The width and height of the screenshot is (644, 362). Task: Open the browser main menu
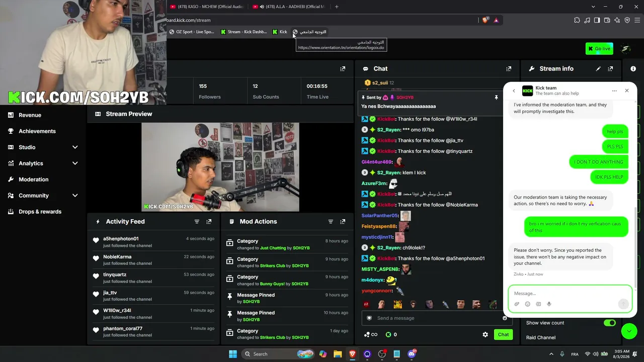click(x=637, y=20)
